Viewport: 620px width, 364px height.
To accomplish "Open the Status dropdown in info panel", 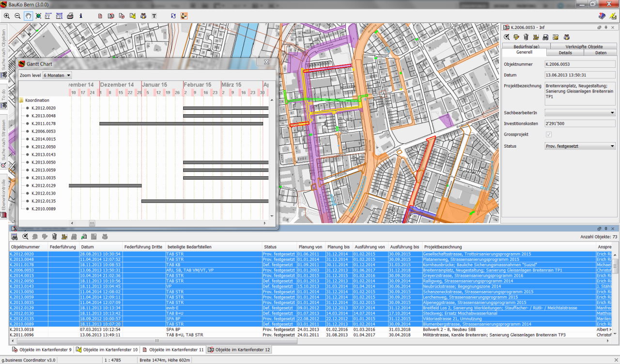I will pos(580,146).
